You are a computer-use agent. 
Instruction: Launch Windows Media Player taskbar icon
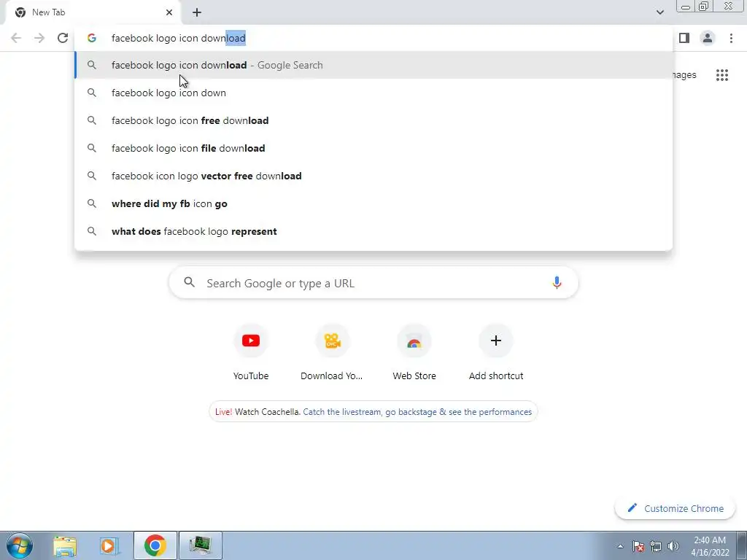pos(109,545)
